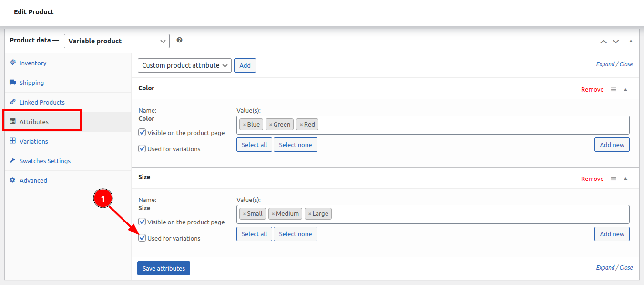Move Product data panel down
Viewport: 644px width, 285px height.
tap(616, 42)
